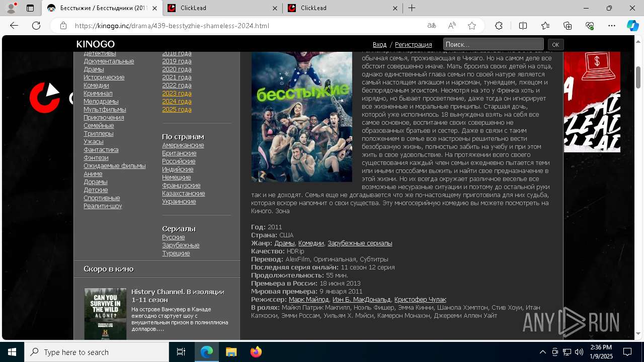Open Copilot sidebar icon
The height and width of the screenshot is (362, 644).
(632, 26)
